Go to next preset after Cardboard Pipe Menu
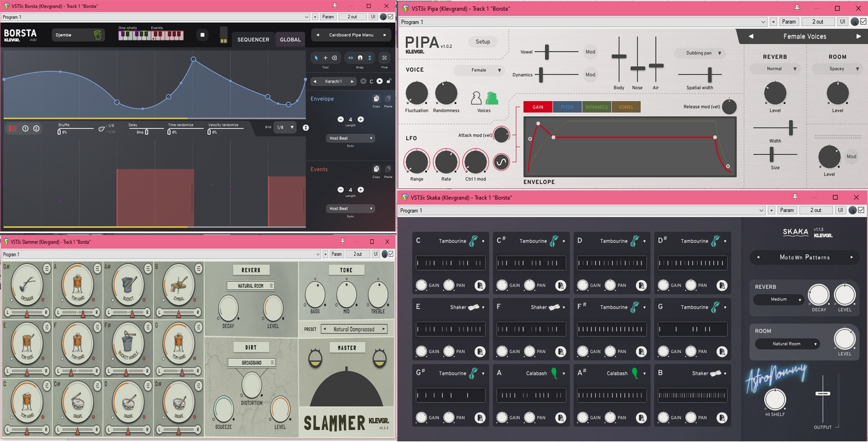Screen dimensions: 868x442 (385, 35)
